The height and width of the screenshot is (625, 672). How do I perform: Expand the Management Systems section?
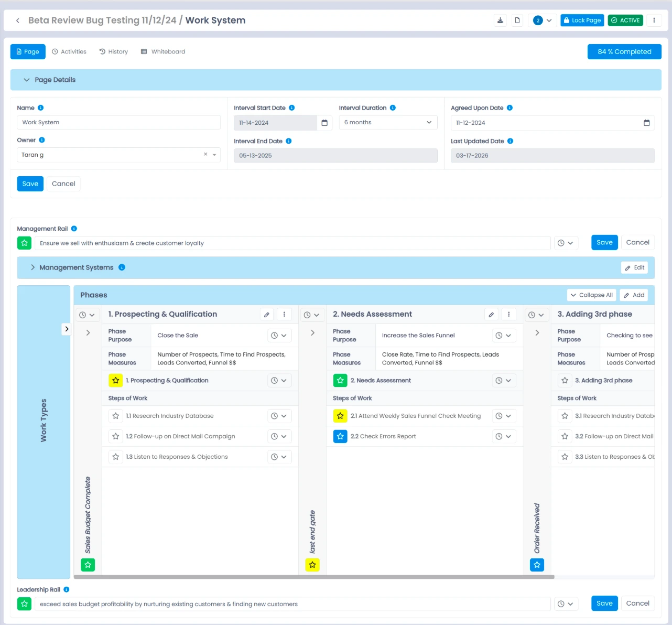[x=33, y=267]
